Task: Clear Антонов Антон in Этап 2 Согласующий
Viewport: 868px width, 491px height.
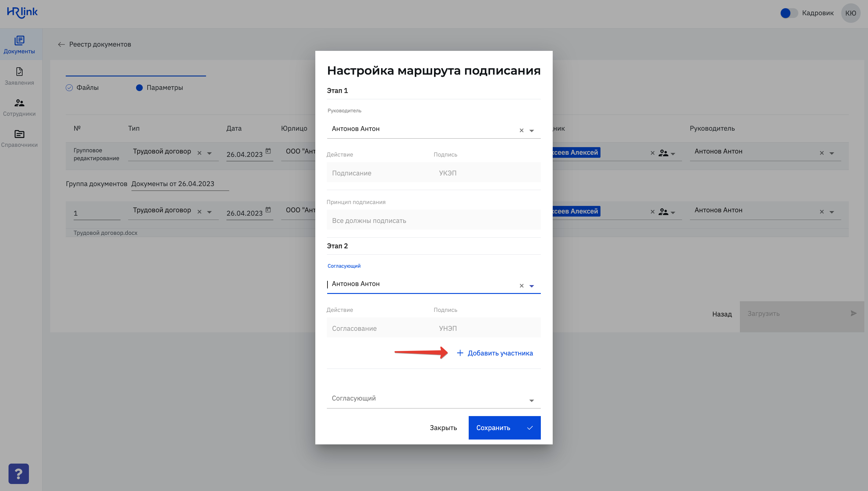Action: pos(521,286)
